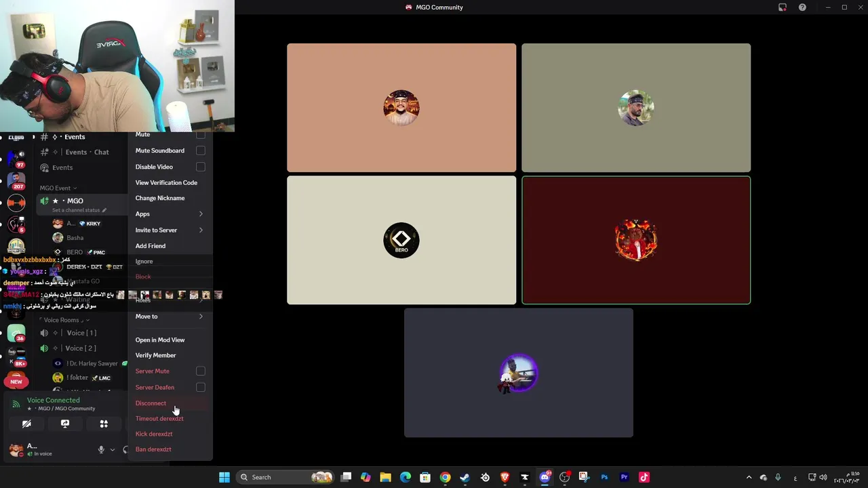This screenshot has width=868, height=488.
Task: Turn off camera in voice panel
Action: [26, 424]
